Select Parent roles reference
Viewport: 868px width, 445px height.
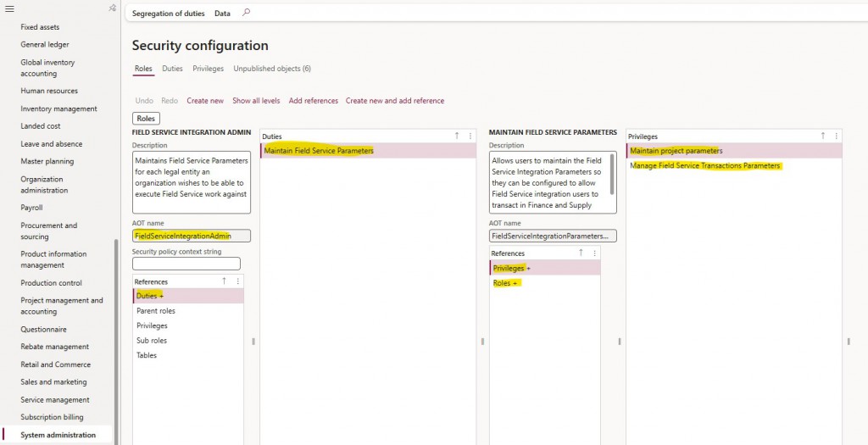pos(188,311)
